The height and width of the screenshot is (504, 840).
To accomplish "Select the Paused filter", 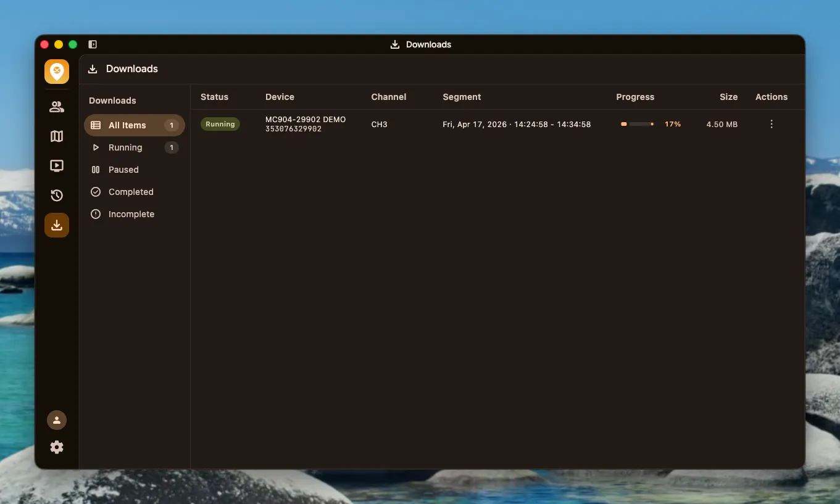I will point(135,170).
